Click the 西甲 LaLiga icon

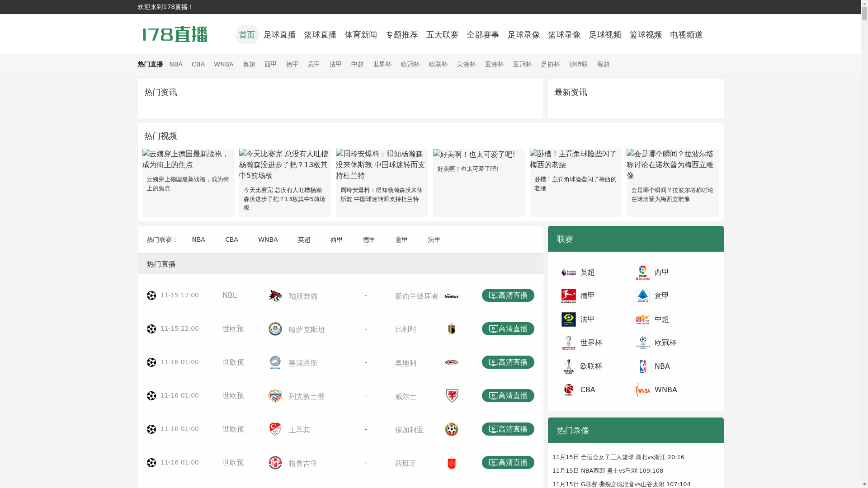click(642, 272)
